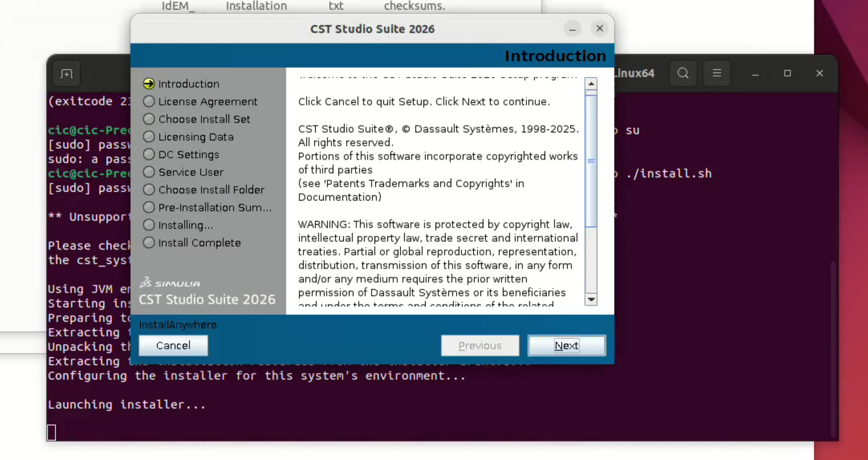Click the 'IdEM_' file label in background window
868x460 pixels.
coord(178,6)
